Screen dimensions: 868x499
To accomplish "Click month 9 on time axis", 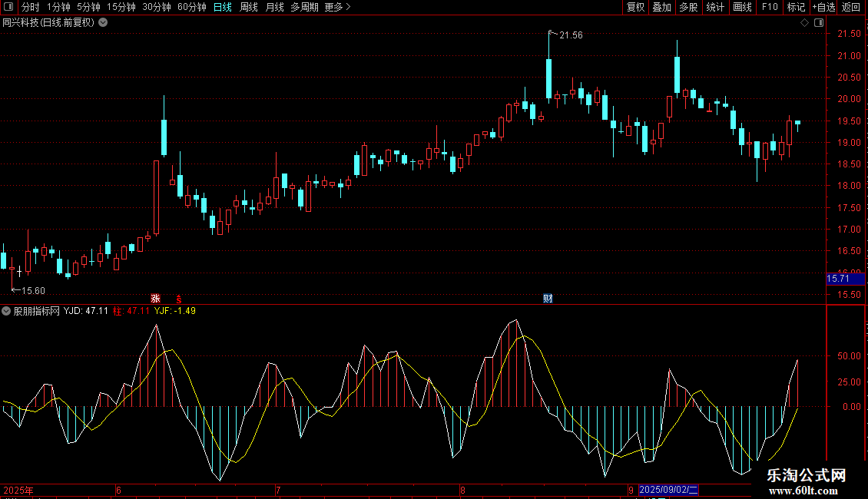I will [x=631, y=490].
